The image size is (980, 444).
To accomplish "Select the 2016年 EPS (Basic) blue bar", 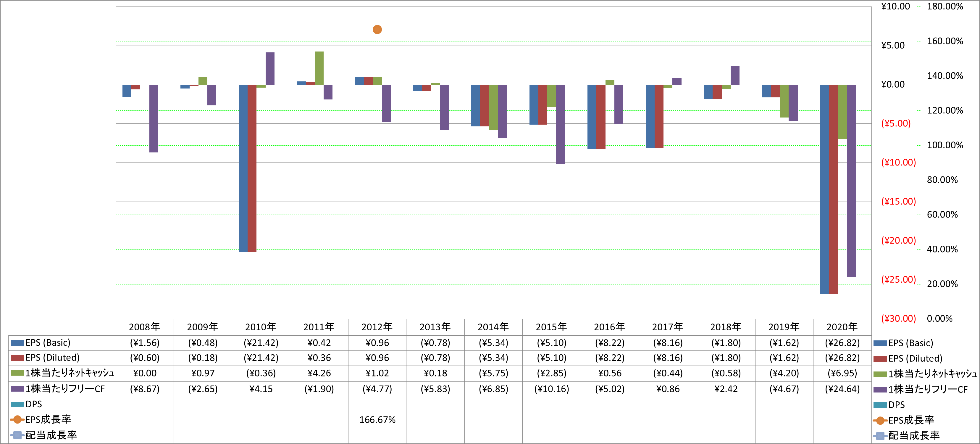I will [592, 117].
